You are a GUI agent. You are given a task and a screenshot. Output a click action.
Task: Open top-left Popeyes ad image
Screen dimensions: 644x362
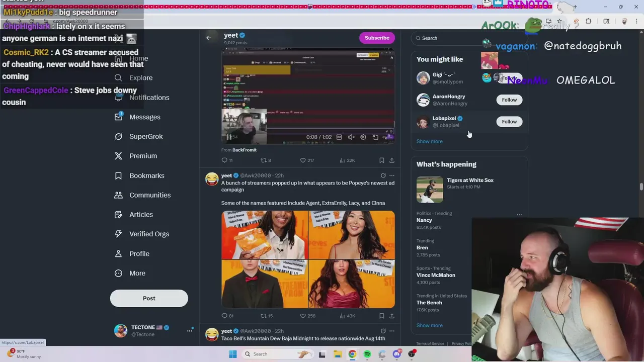pyautogui.click(x=265, y=235)
